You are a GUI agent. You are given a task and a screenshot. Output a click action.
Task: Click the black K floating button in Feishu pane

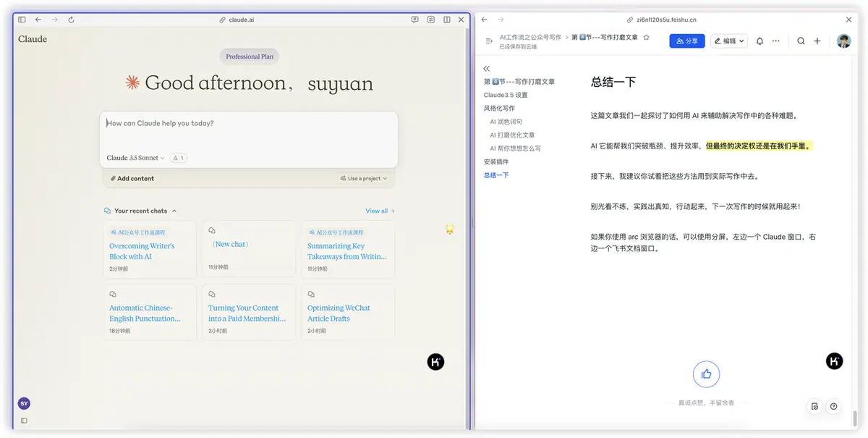(834, 361)
